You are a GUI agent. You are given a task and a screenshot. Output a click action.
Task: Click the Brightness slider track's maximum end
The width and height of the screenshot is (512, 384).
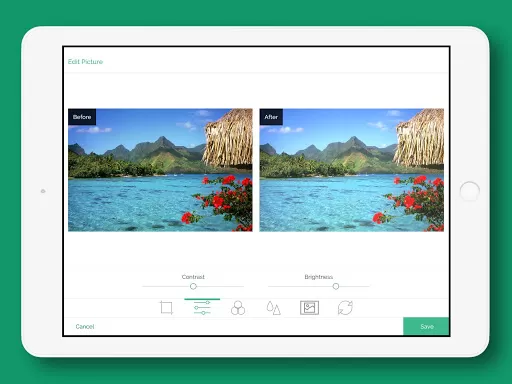tap(368, 286)
